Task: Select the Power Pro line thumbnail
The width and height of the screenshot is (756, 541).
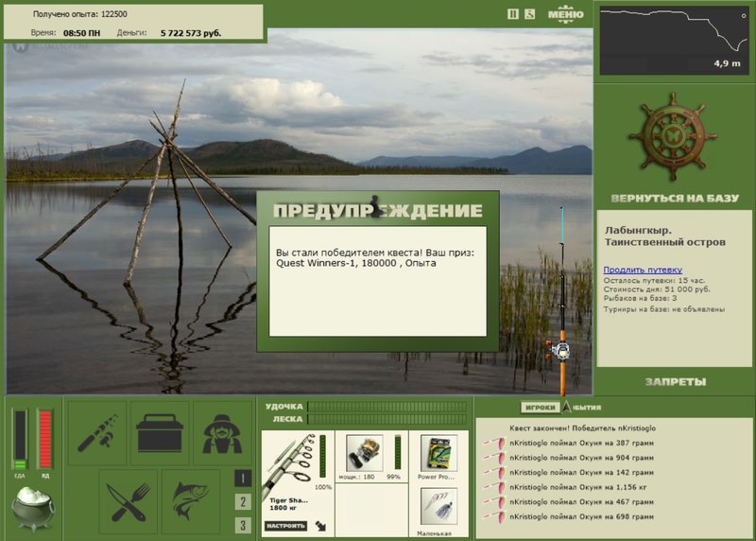Action: tap(438, 453)
